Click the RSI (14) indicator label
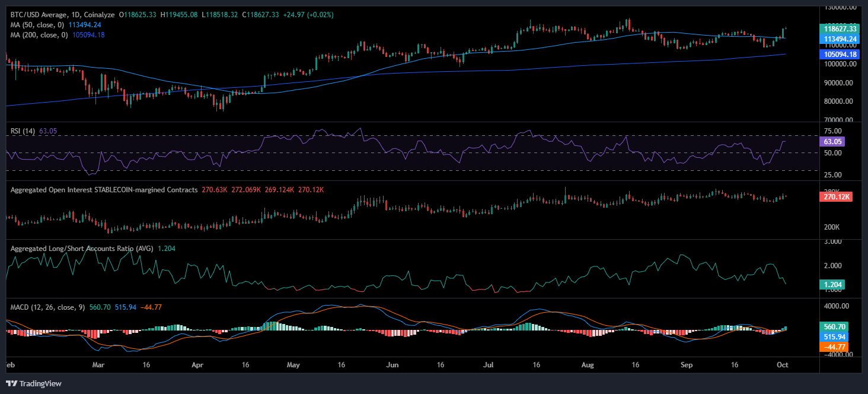 tap(23, 131)
